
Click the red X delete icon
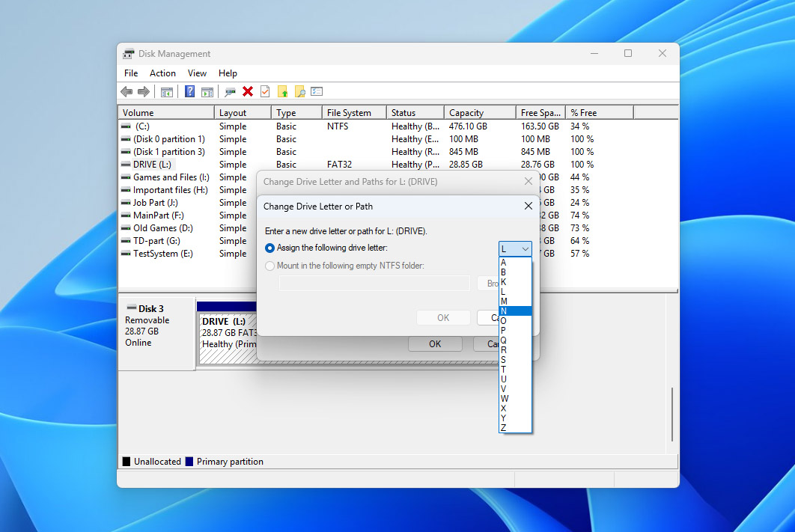[x=248, y=92]
